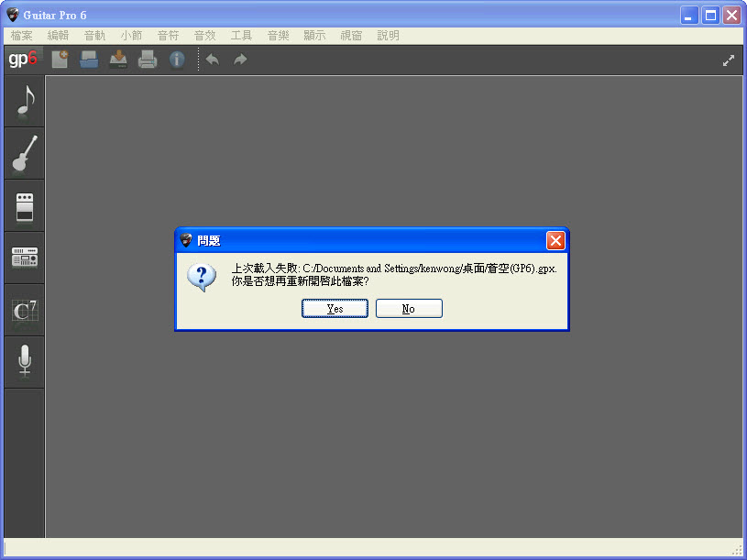Viewport: 747px width, 560px height.
Task: Toggle full screen with the diagonal arrows icon
Action: click(x=729, y=60)
